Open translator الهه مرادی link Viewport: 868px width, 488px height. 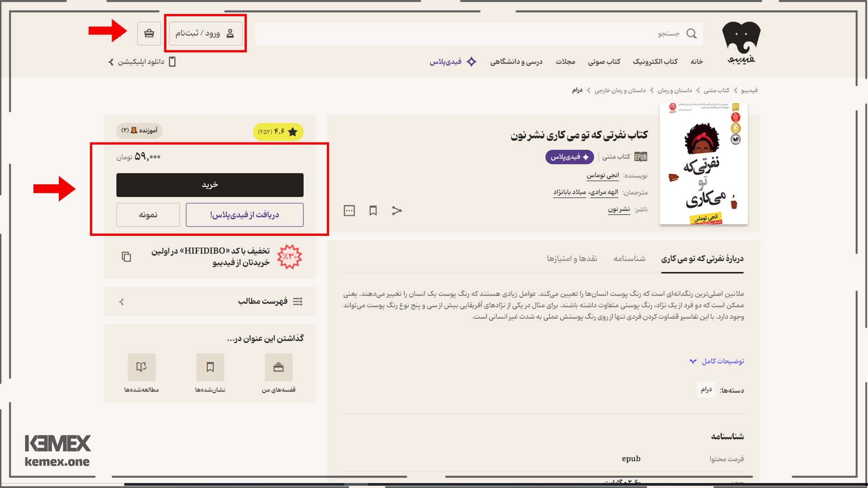pos(604,192)
